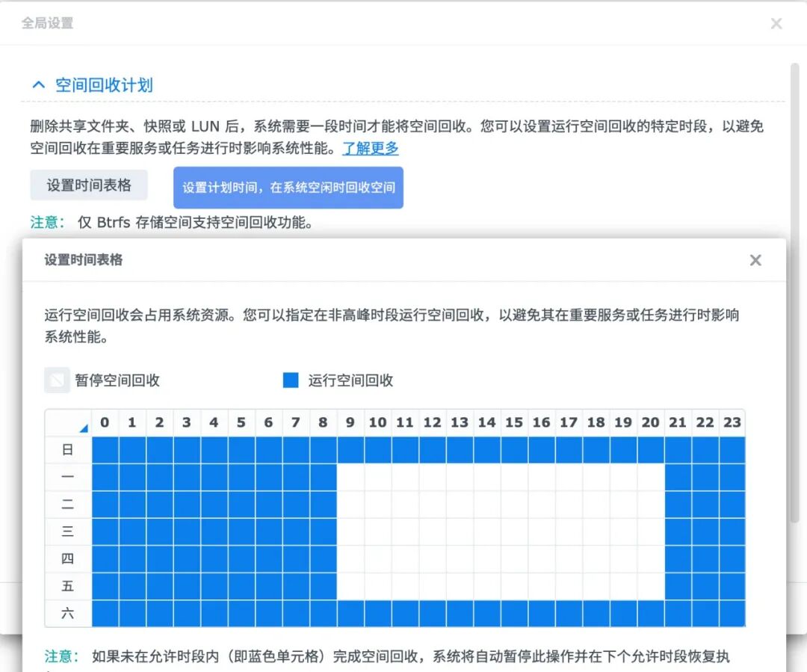Close the 全局设置 window
The image size is (807, 672).
tap(776, 23)
